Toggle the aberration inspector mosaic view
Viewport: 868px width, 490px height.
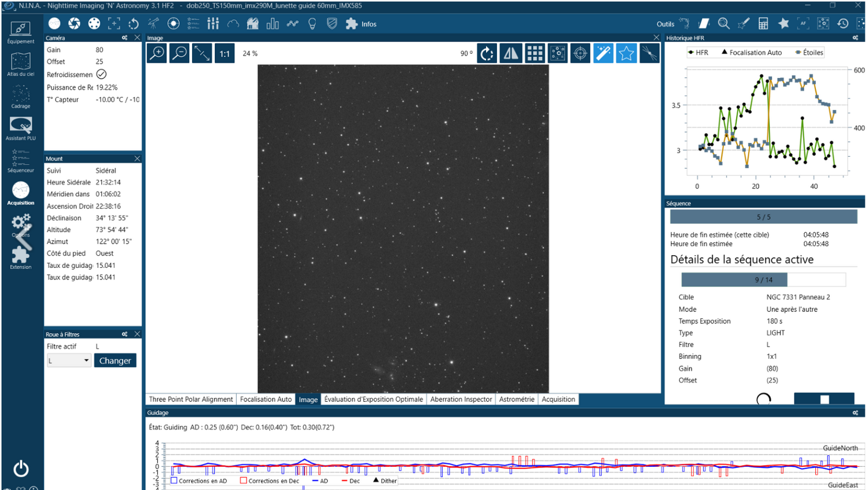[557, 53]
